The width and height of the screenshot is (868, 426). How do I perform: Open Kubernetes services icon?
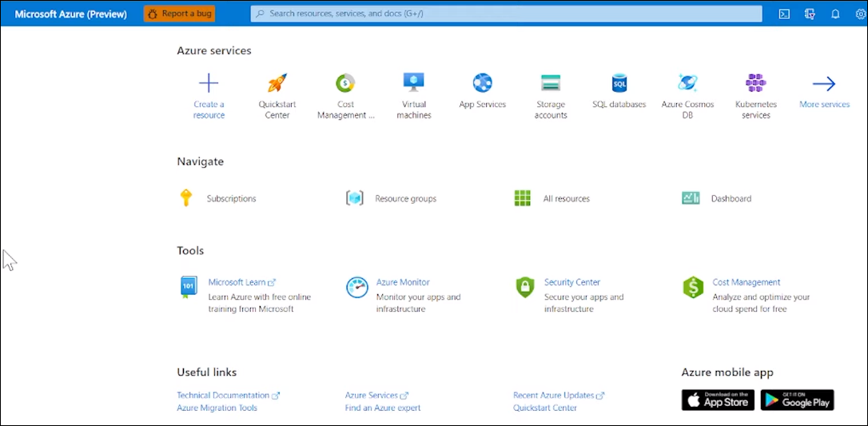755,83
